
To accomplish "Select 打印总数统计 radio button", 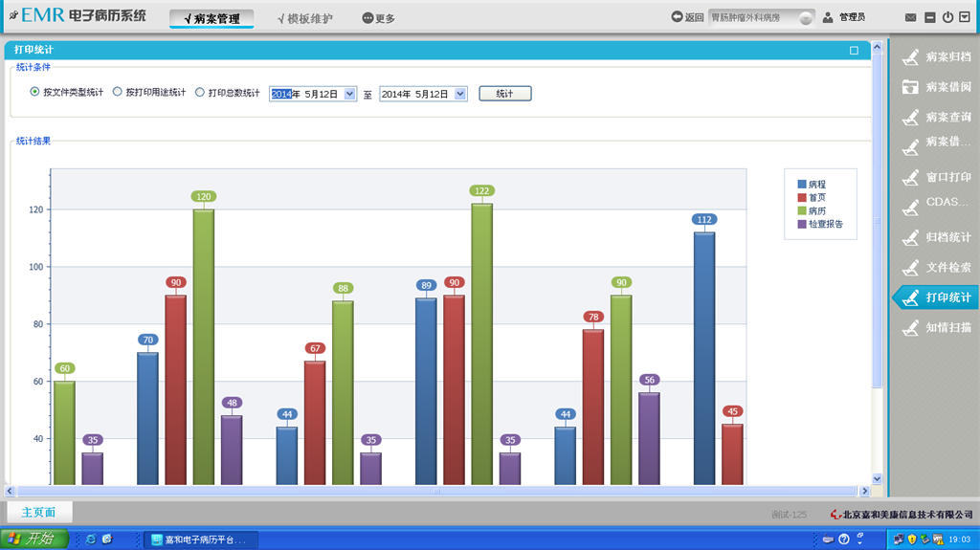I will (200, 93).
